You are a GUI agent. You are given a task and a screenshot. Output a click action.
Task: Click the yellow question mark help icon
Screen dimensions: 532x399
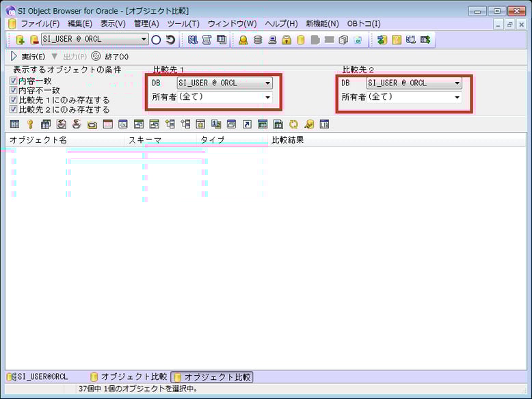[397, 40]
